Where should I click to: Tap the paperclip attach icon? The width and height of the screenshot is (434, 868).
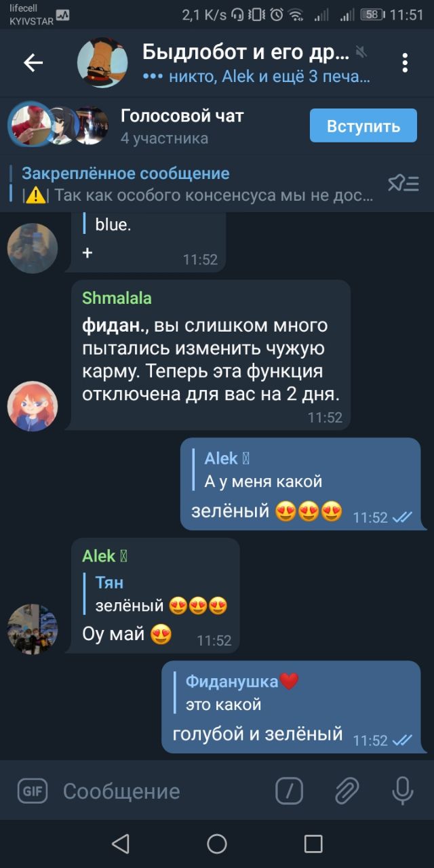click(x=347, y=791)
